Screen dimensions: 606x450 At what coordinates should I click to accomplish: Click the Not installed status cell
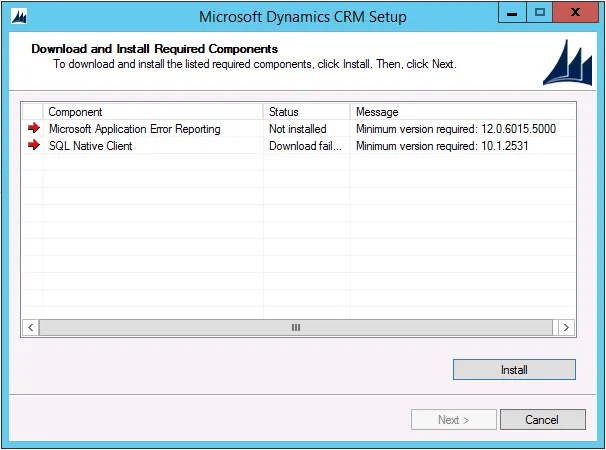(298, 129)
